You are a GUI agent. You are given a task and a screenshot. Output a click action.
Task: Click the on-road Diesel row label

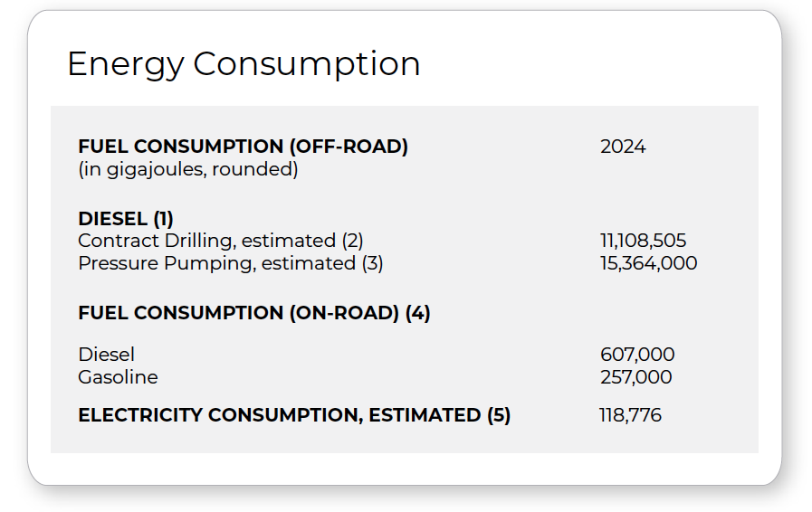click(x=106, y=355)
